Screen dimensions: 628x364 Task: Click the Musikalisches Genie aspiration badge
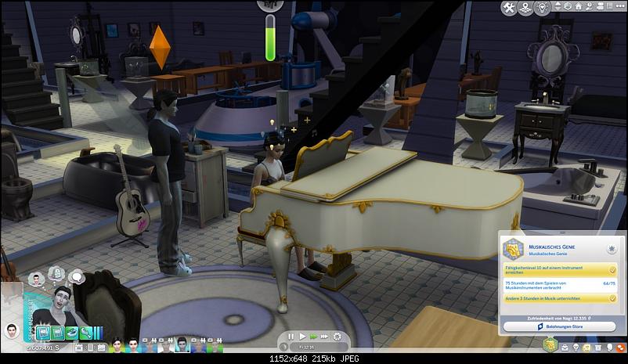pos(514,249)
